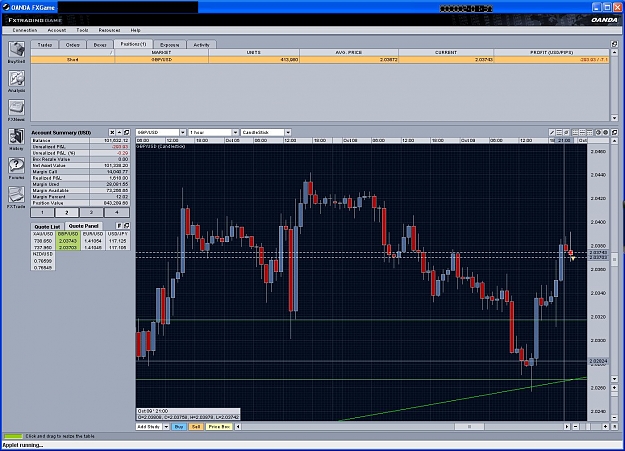Launch the FXTrade sidebar icon
625x451 pixels.
(16, 196)
